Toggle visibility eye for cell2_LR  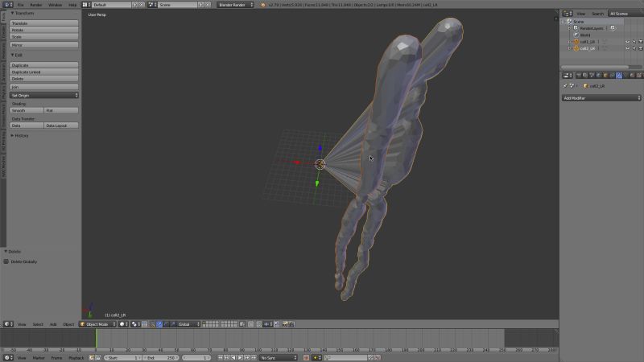point(628,48)
